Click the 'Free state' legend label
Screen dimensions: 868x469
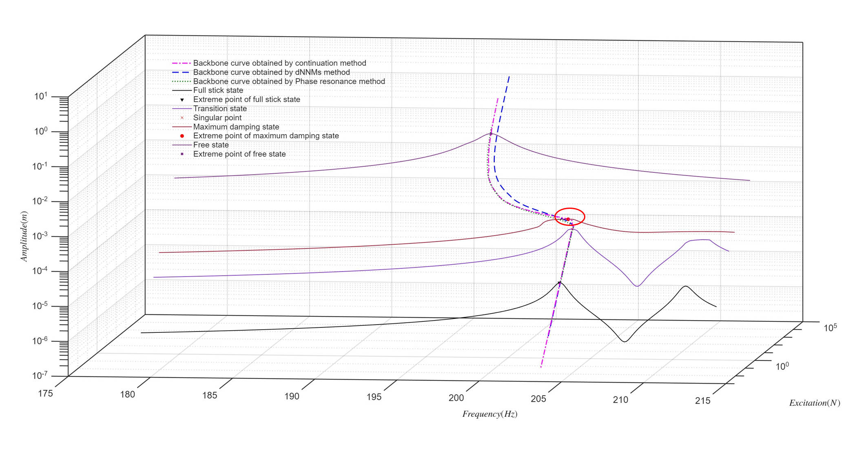click(x=211, y=145)
